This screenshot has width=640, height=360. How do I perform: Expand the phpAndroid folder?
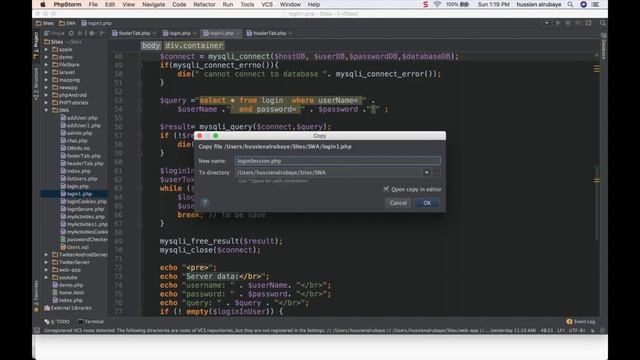point(46,95)
